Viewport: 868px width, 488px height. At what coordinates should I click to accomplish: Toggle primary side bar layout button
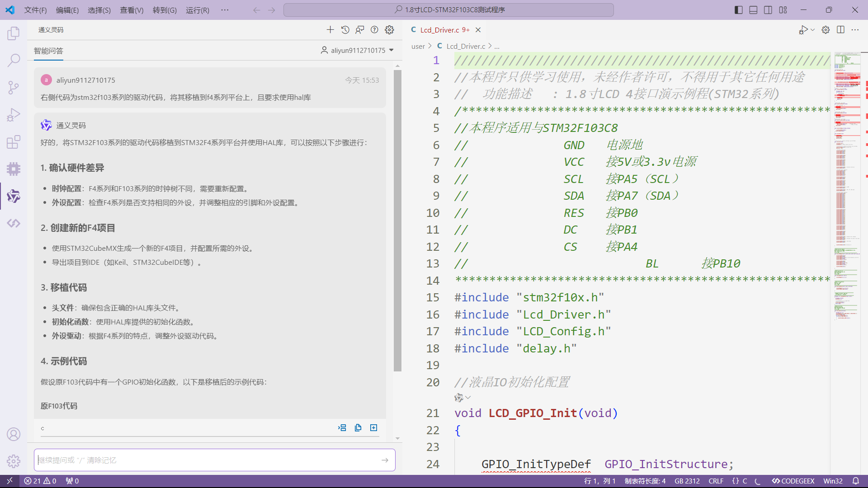click(x=739, y=10)
